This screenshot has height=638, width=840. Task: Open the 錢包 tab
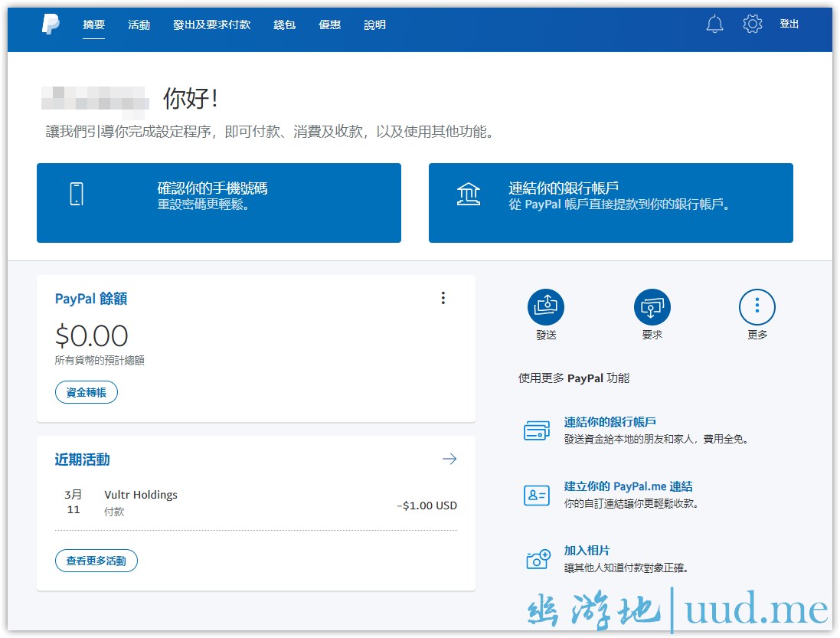pos(284,25)
